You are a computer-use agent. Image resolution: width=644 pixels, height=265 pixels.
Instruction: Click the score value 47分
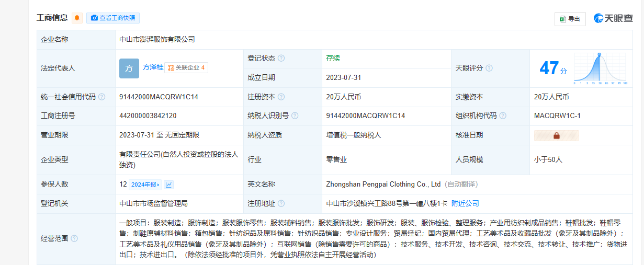(553, 68)
